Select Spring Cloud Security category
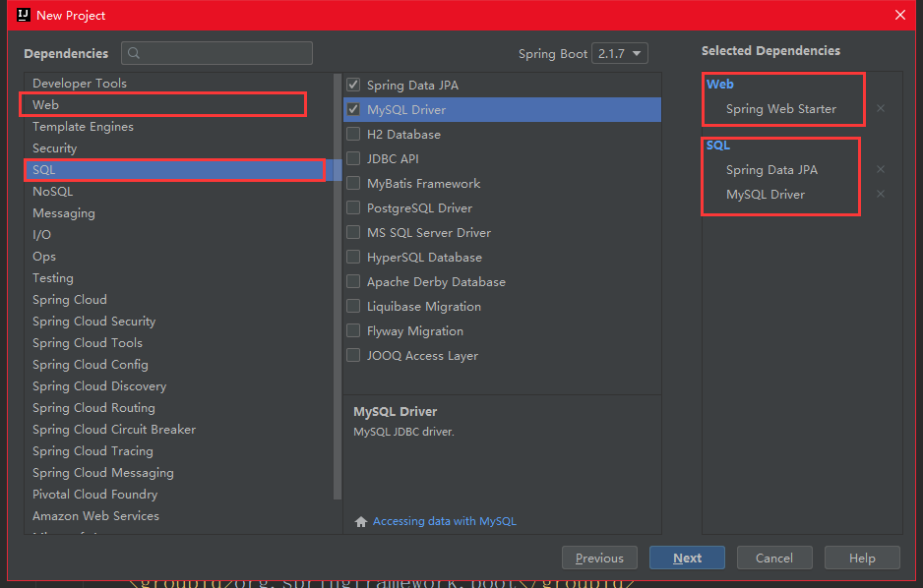 point(178,322)
